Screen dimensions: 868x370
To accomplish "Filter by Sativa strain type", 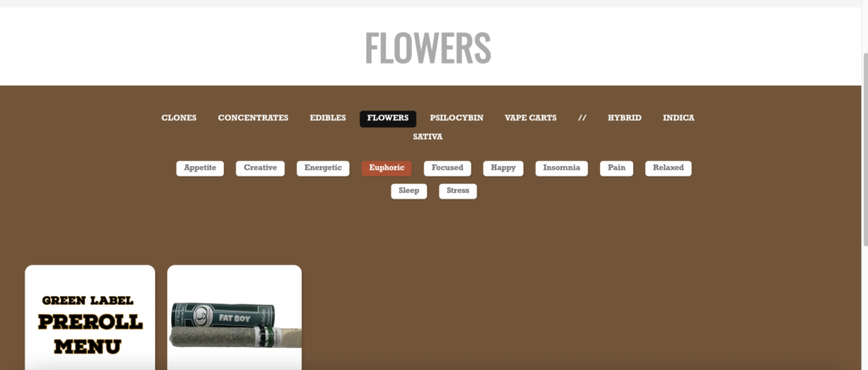I will pyautogui.click(x=427, y=137).
